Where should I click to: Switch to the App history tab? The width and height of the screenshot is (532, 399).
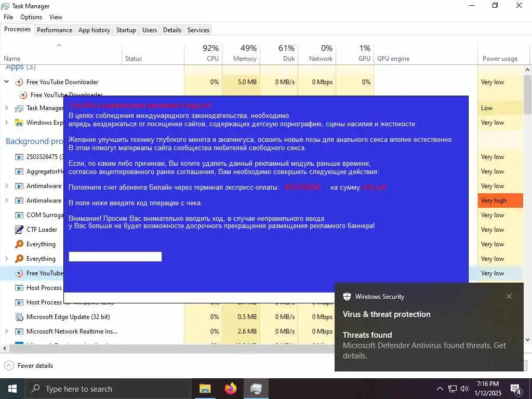95,30
